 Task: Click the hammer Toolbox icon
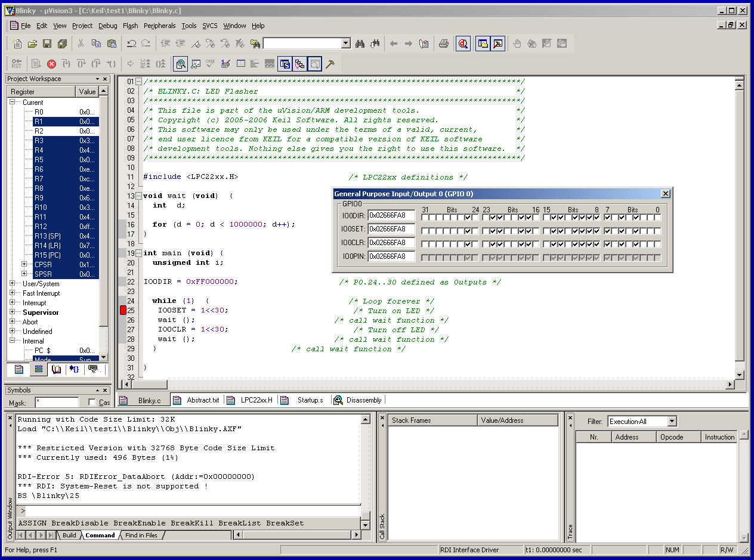(x=330, y=64)
